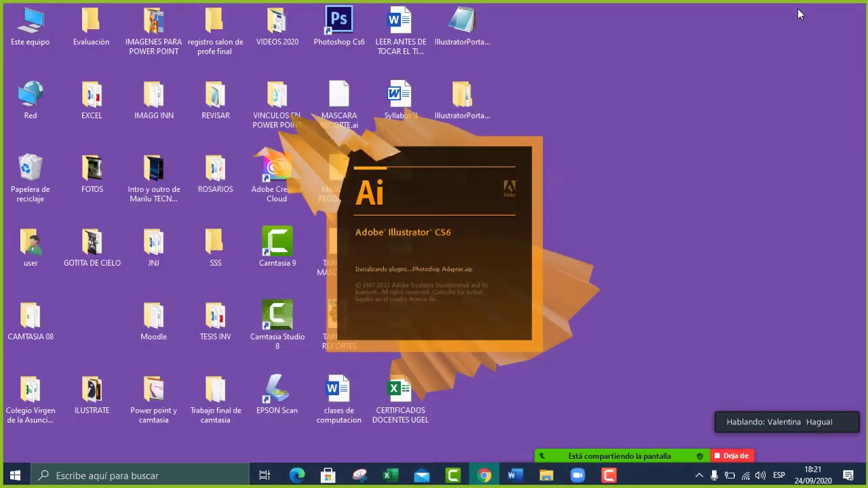Open the volume control tray icon
This screenshot has width=868, height=488.
pyautogui.click(x=760, y=475)
